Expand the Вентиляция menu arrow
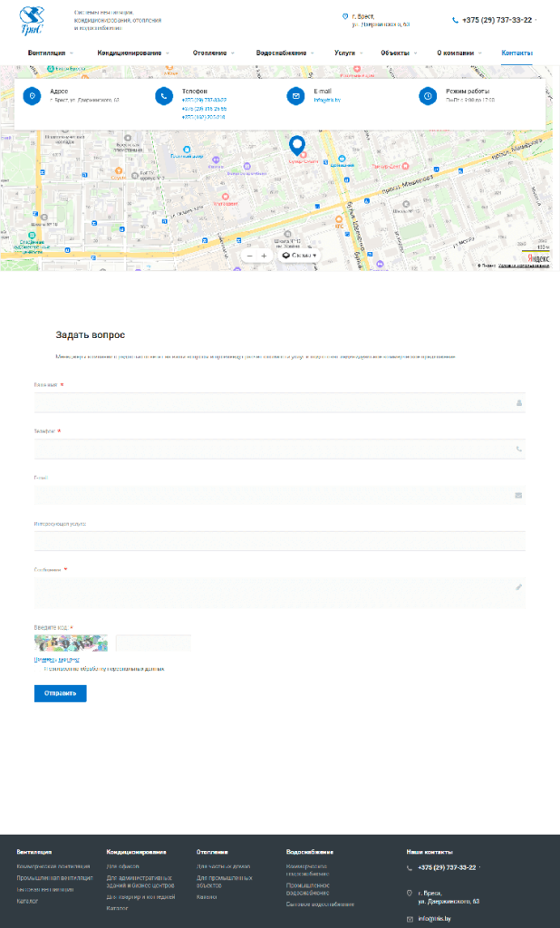560x928 pixels. tap(72, 53)
